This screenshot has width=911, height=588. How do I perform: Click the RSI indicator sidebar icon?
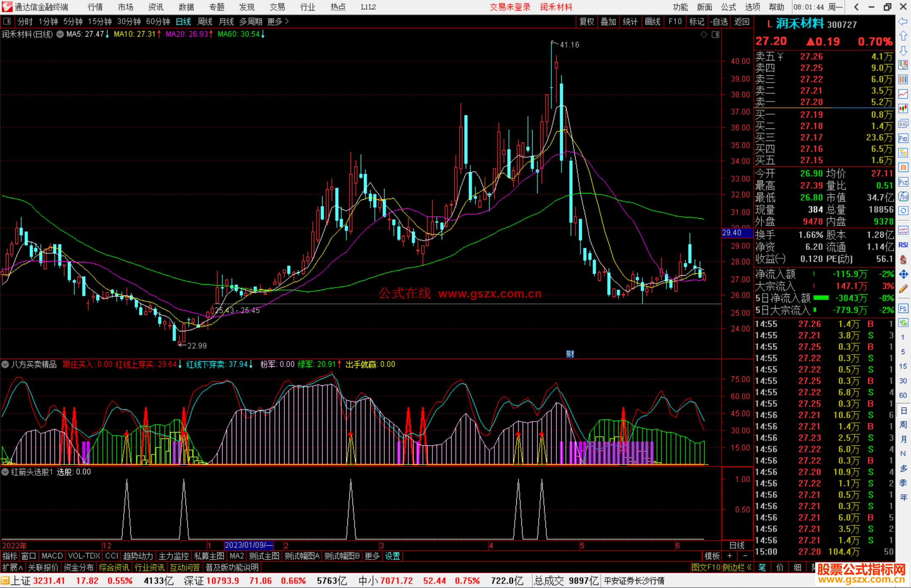[x=903, y=245]
